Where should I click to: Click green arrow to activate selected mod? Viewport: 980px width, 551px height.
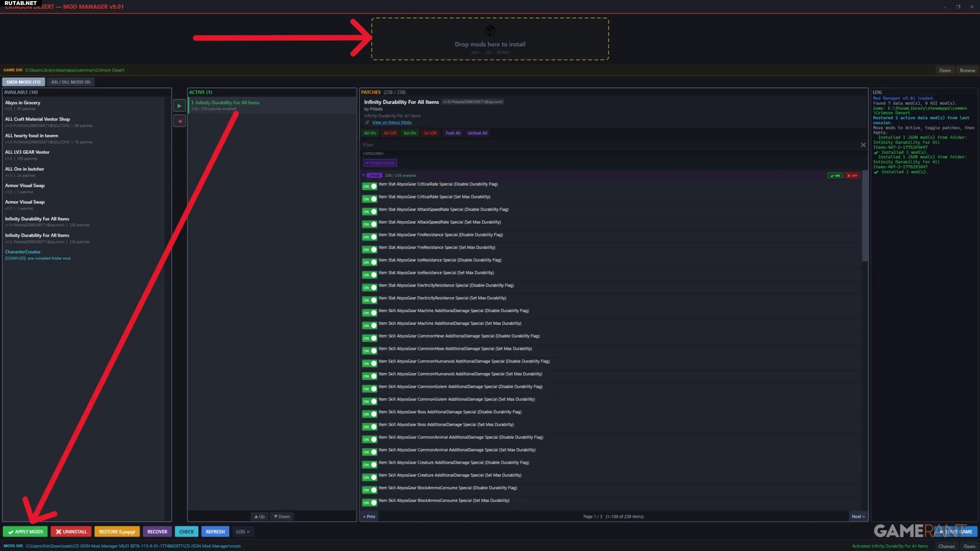pyautogui.click(x=179, y=106)
